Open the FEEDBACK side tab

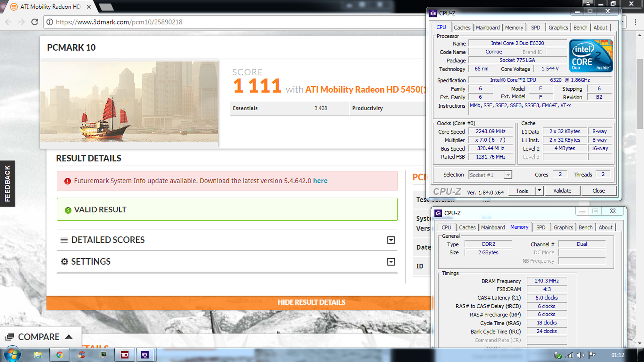7,184
